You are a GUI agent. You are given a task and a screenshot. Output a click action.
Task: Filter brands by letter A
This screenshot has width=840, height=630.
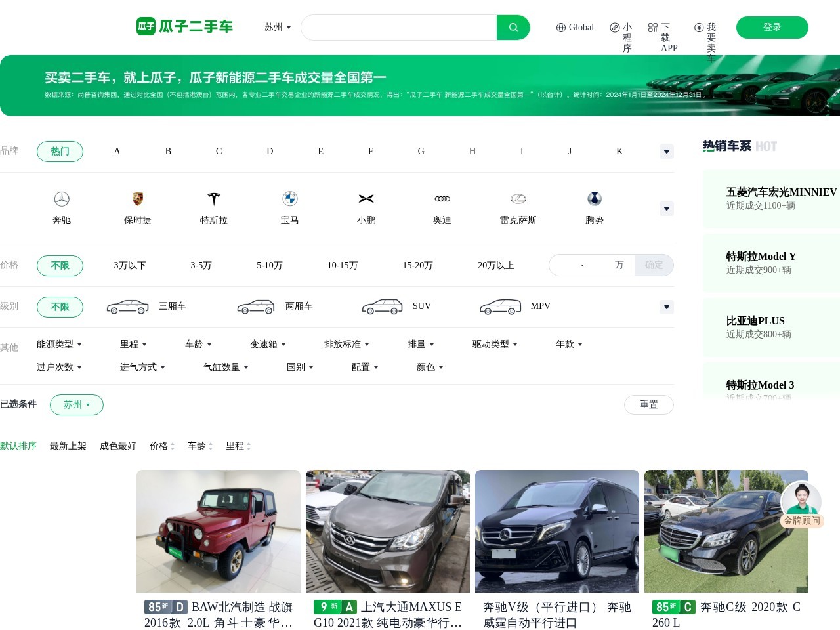tap(117, 152)
